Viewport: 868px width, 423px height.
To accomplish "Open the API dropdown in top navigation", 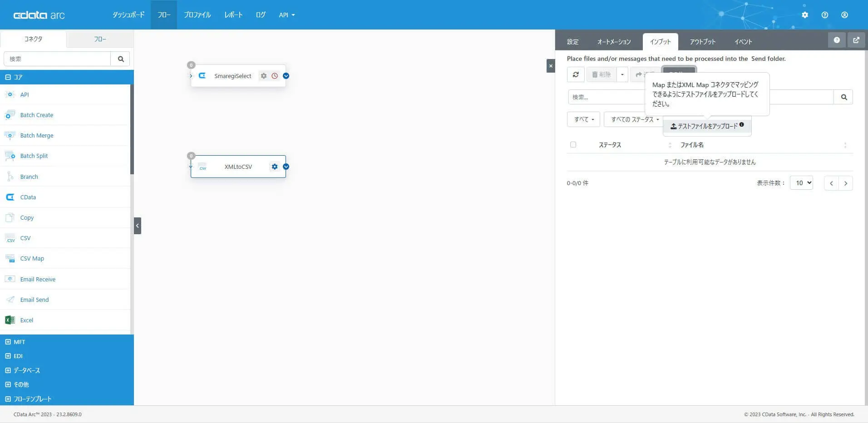I will tap(287, 15).
